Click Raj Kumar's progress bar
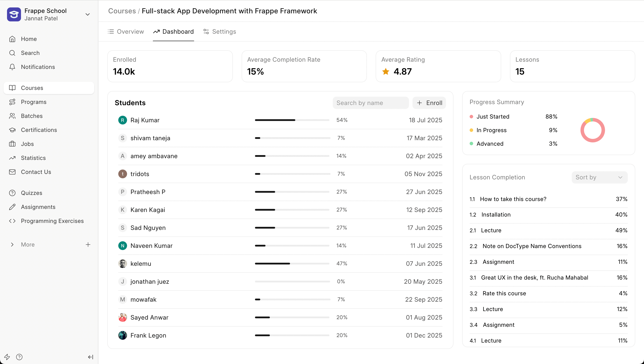 (292, 120)
